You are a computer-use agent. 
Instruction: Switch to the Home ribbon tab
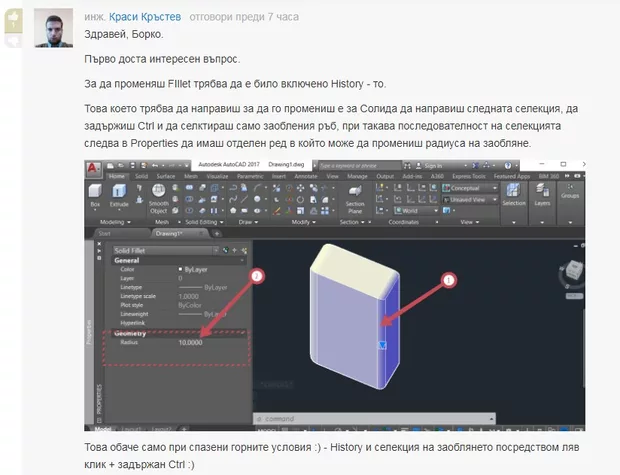117,176
